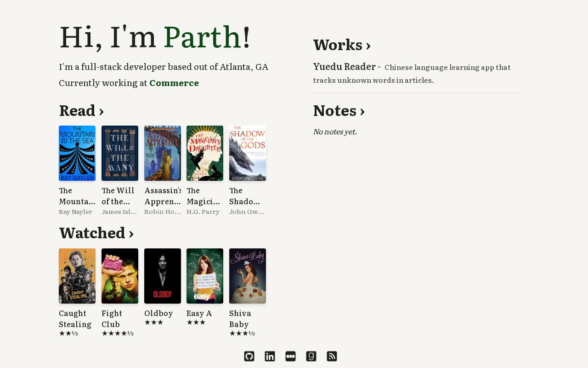Open the RSS feed icon

[332, 356]
